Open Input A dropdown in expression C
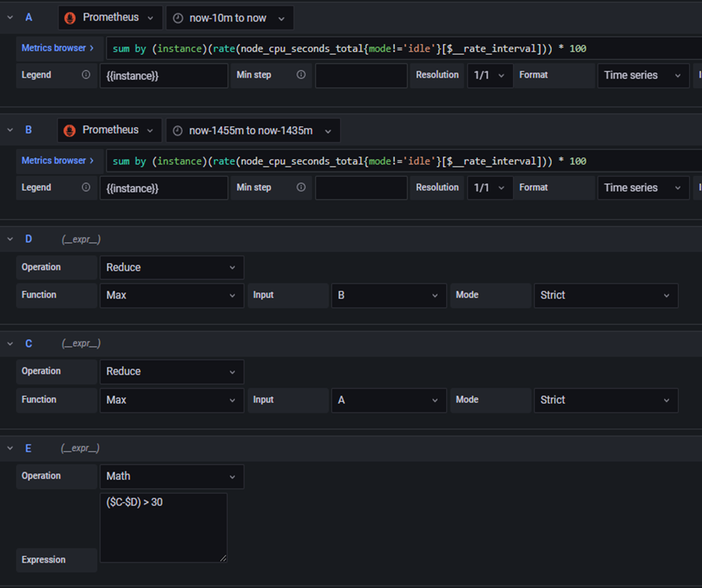 tap(389, 400)
